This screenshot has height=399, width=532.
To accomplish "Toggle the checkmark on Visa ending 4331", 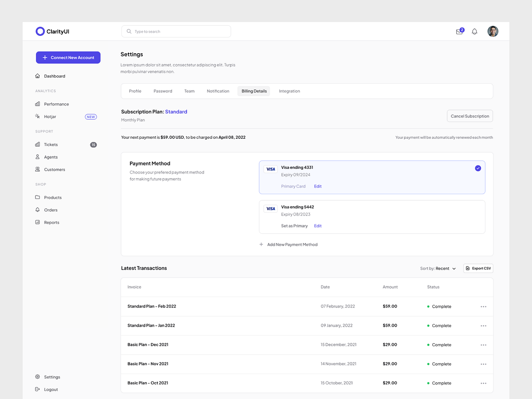I will point(478,168).
